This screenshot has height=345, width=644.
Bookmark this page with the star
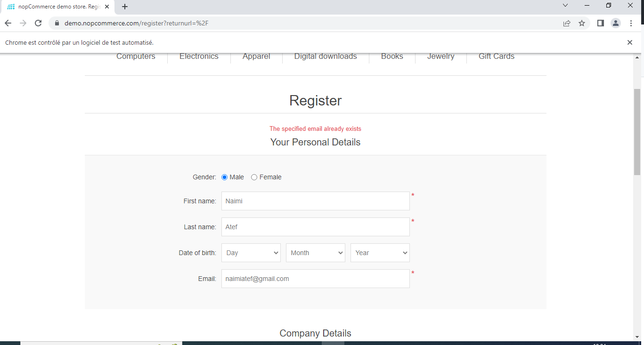pyautogui.click(x=582, y=23)
